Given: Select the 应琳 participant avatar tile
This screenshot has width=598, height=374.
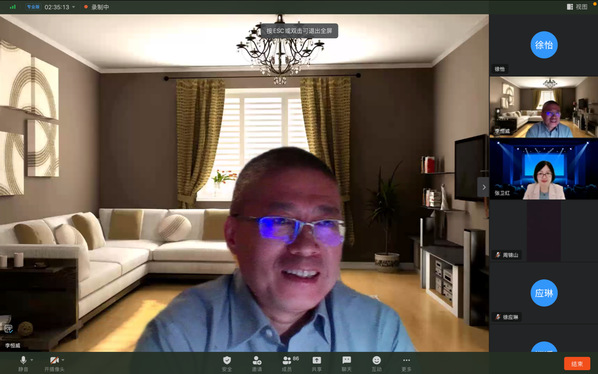Looking at the screenshot, I should coord(544,293).
